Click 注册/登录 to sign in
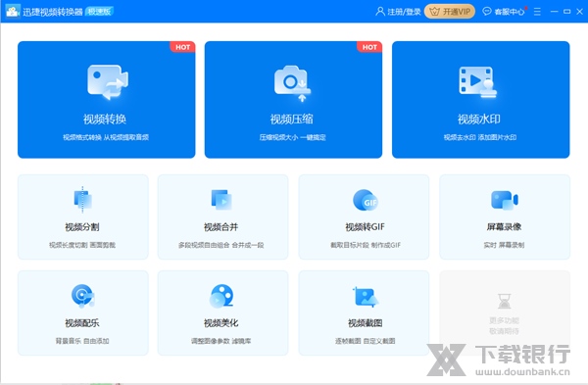 tap(404, 12)
